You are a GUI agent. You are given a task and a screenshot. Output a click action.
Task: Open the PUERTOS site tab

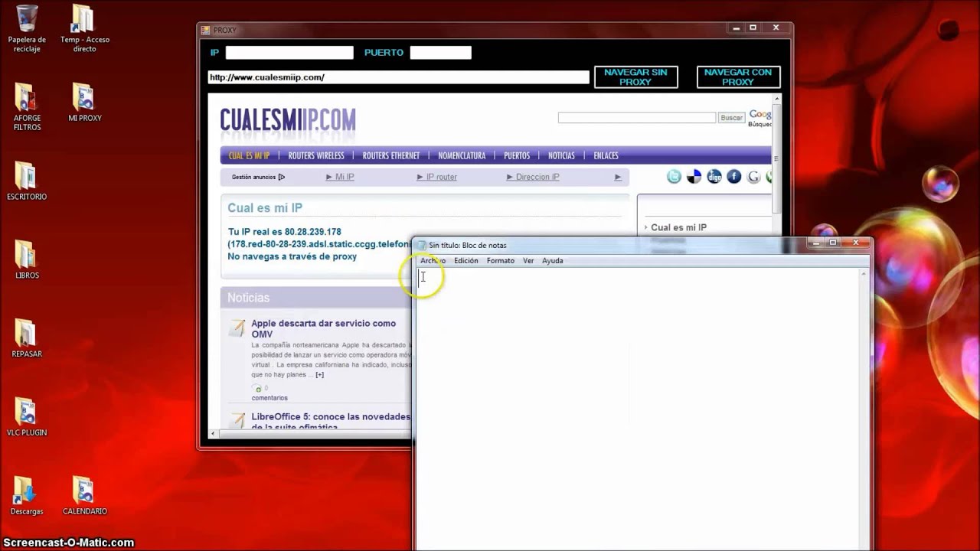517,155
